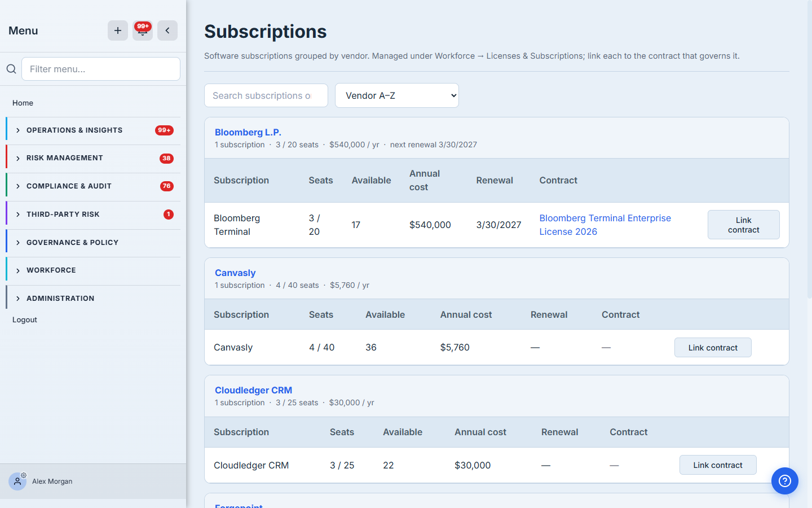This screenshot has width=812, height=508.
Task: Click the 99+ badge on Operations & Insights
Action: pyautogui.click(x=164, y=130)
